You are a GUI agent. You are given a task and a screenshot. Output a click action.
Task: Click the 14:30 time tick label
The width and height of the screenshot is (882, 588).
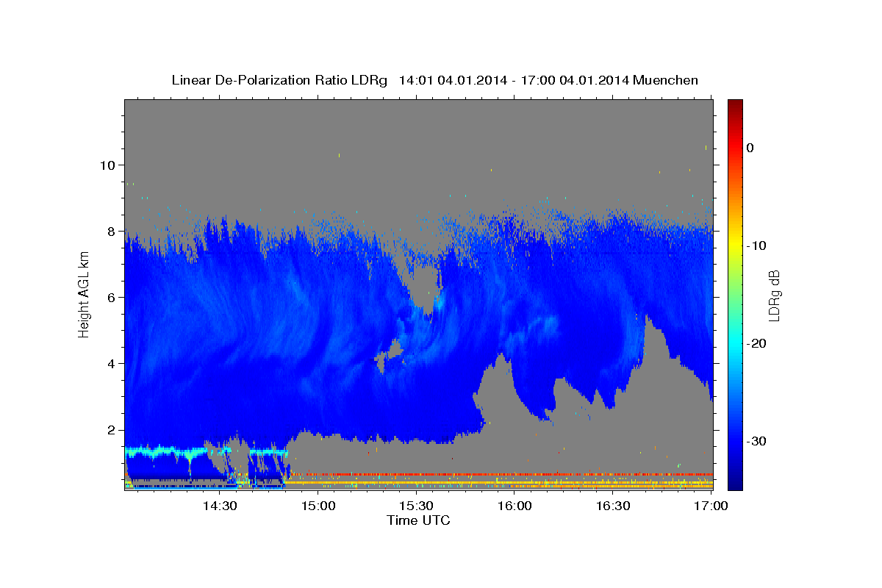[x=220, y=506]
